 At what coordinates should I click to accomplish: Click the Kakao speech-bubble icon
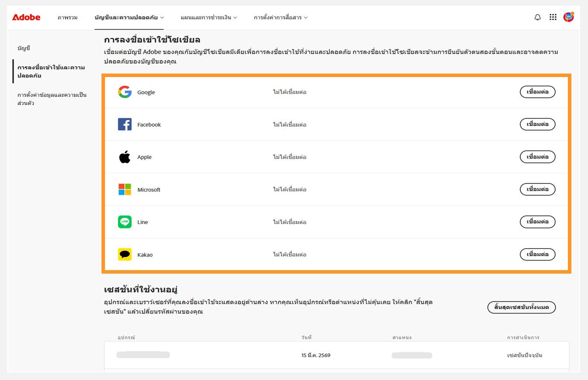(124, 254)
